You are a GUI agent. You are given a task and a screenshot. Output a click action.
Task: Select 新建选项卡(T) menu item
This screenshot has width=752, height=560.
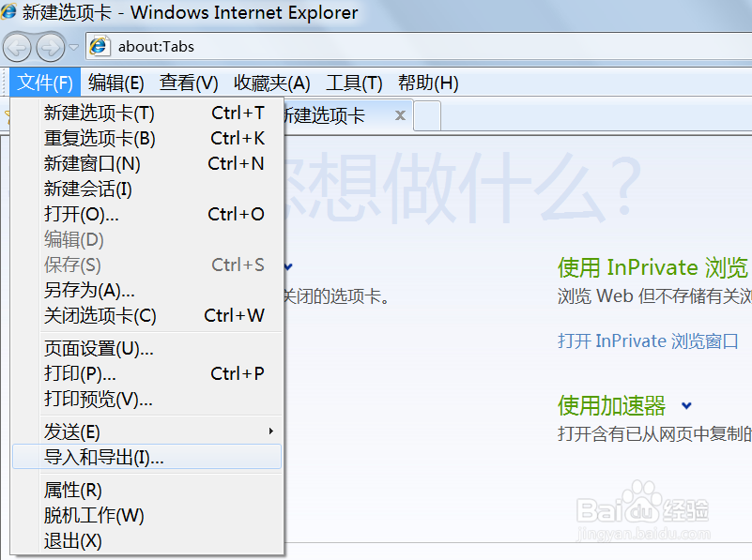[146, 114]
